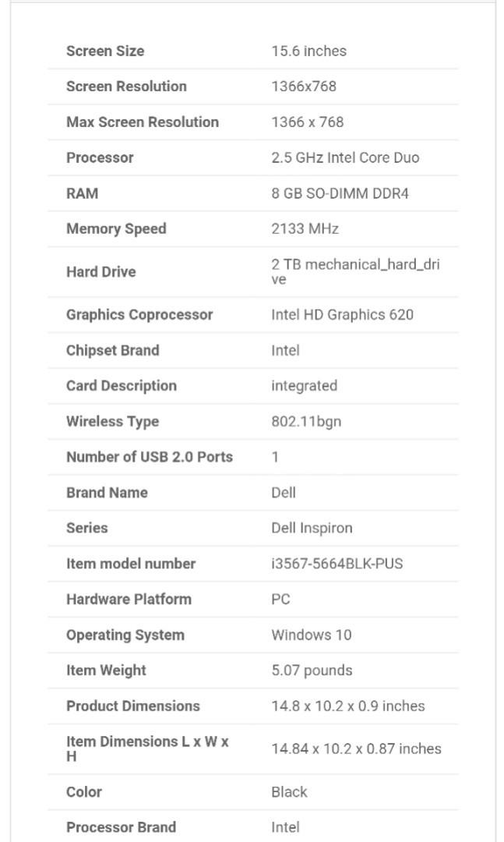Click the 'Color' label
The height and width of the screenshot is (842, 504).
[x=84, y=792]
